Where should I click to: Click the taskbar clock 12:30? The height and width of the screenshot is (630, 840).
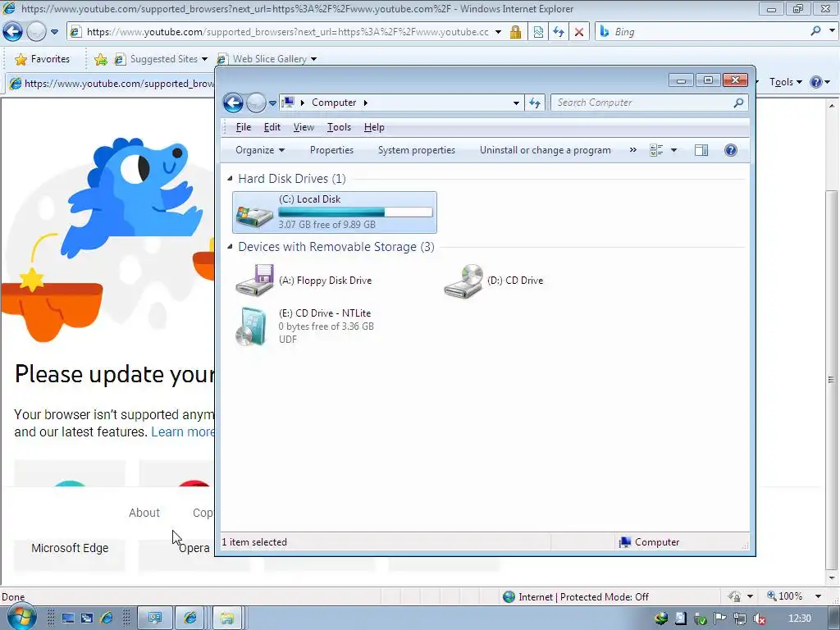(799, 619)
